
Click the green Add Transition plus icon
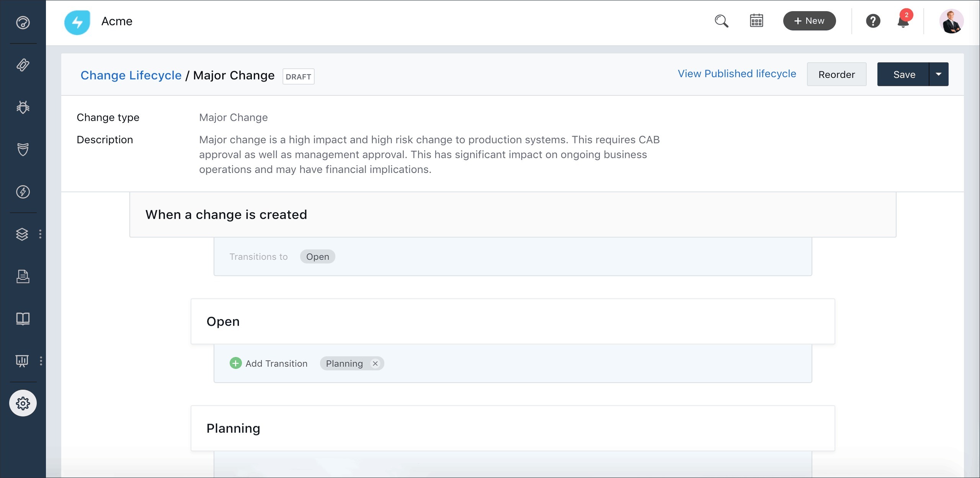(235, 363)
